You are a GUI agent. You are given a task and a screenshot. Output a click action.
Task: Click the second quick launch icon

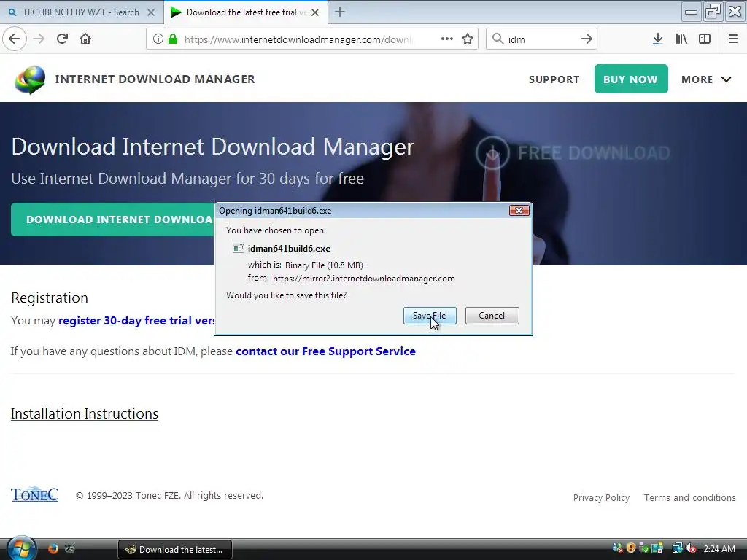click(70, 548)
